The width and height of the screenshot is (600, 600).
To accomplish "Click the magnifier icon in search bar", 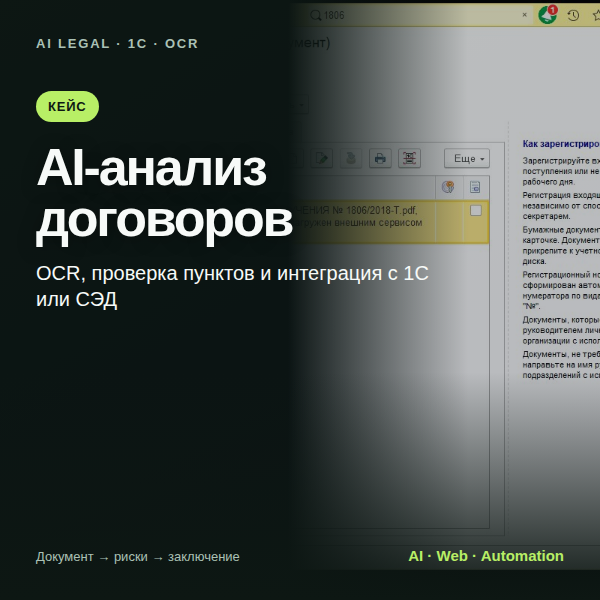I will [315, 15].
